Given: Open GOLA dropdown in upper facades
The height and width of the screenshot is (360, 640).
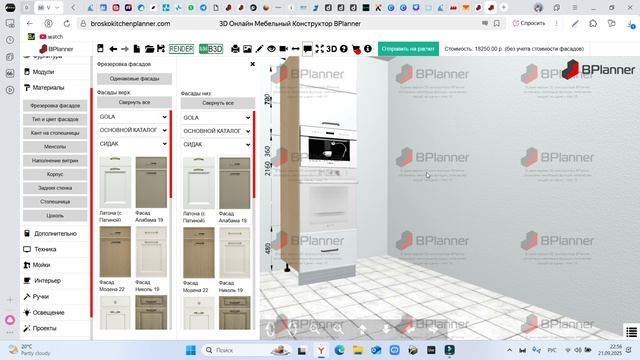Looking at the screenshot, I should tap(133, 117).
